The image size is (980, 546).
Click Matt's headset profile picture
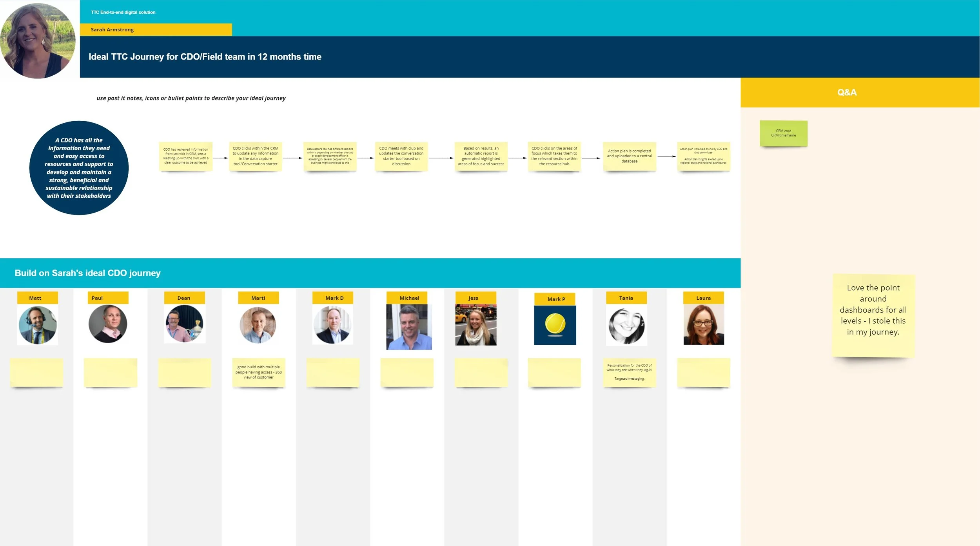pos(38,325)
